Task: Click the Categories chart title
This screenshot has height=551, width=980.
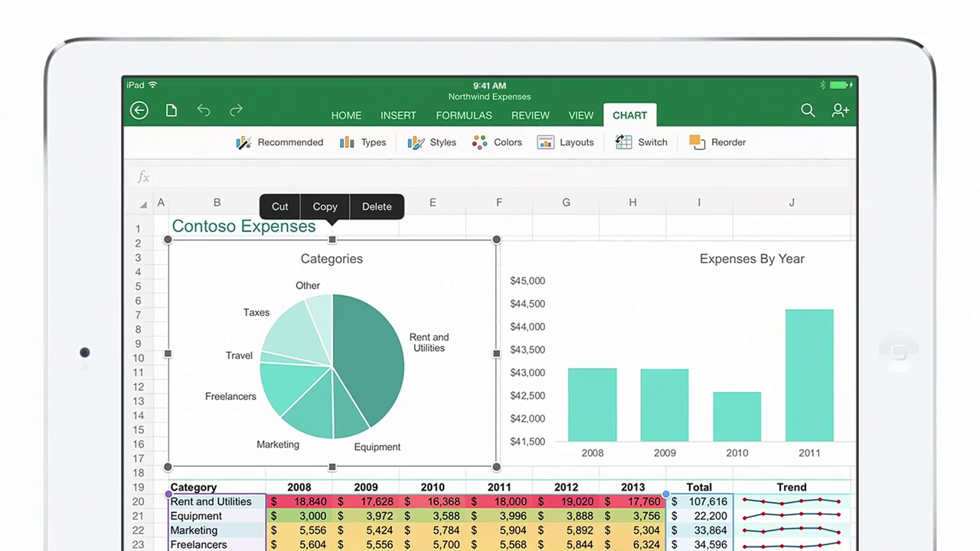Action: (332, 259)
